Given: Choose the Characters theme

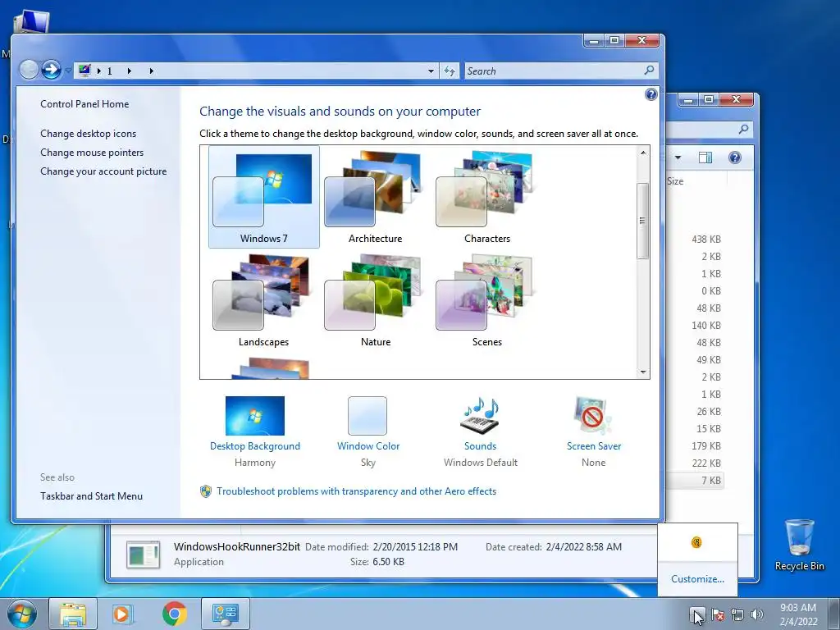Looking at the screenshot, I should [x=487, y=197].
